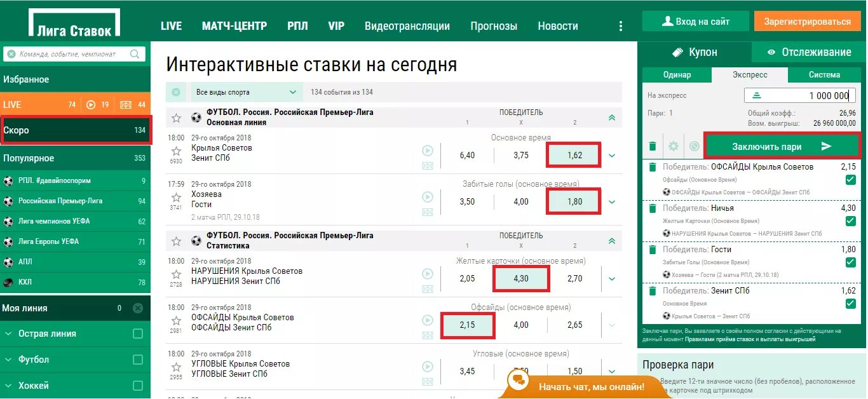The width and height of the screenshot is (868, 399).
Task: Delete ОФСАЙДЫ Крылья Советов bet from coupon
Action: tap(652, 167)
